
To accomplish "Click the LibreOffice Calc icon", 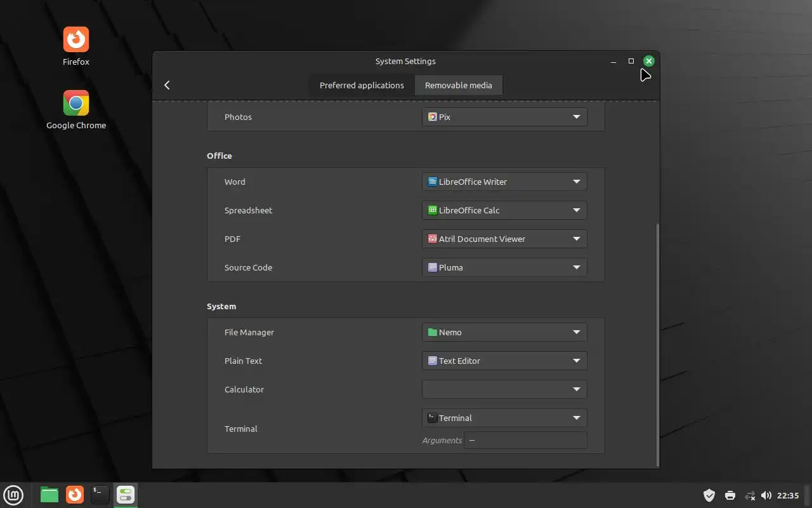I will 433,210.
